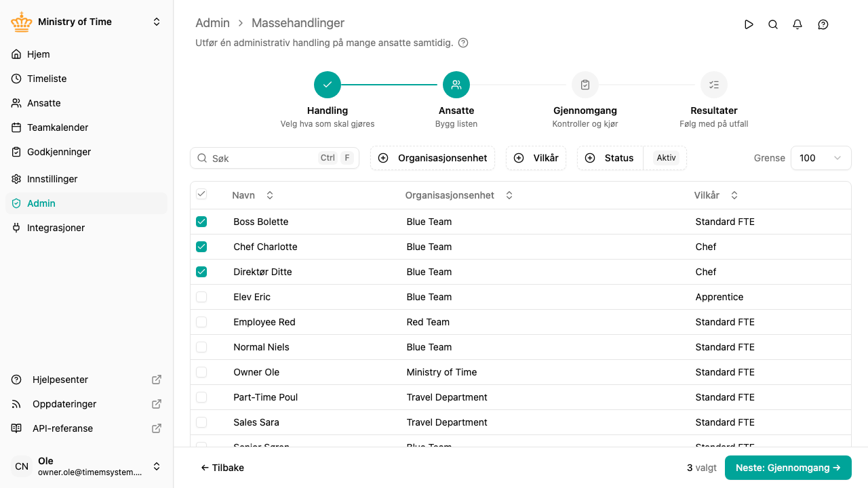Uncheck Boss Bolette's checkbox
Screen dimensions: 868x488
click(201, 222)
